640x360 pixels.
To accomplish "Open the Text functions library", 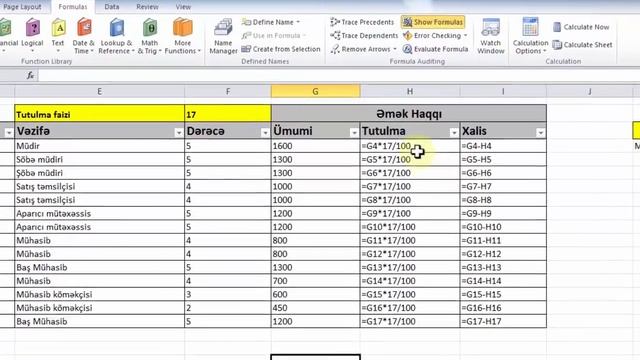I will point(58,36).
